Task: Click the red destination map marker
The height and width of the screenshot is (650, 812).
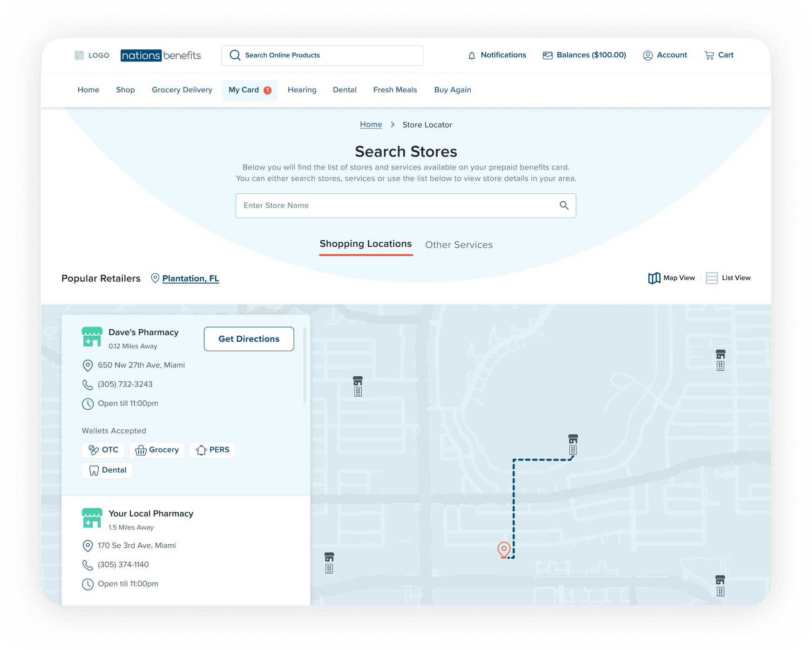Action: 503,549
